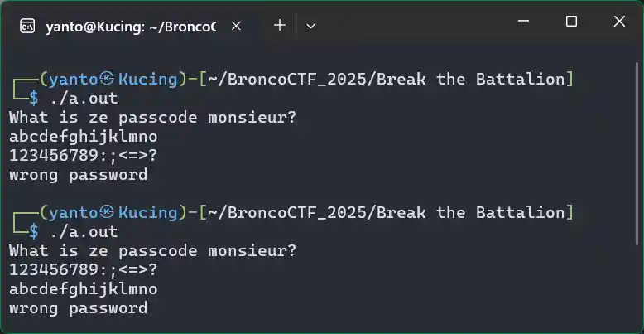Click the first "What is ze passcode monsieur?" line

click(x=152, y=118)
